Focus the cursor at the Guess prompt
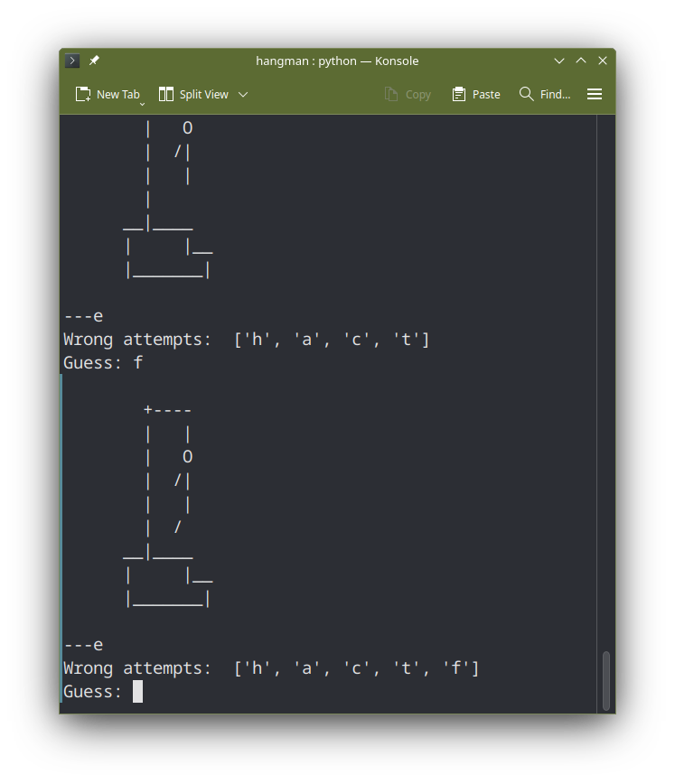 (137, 692)
